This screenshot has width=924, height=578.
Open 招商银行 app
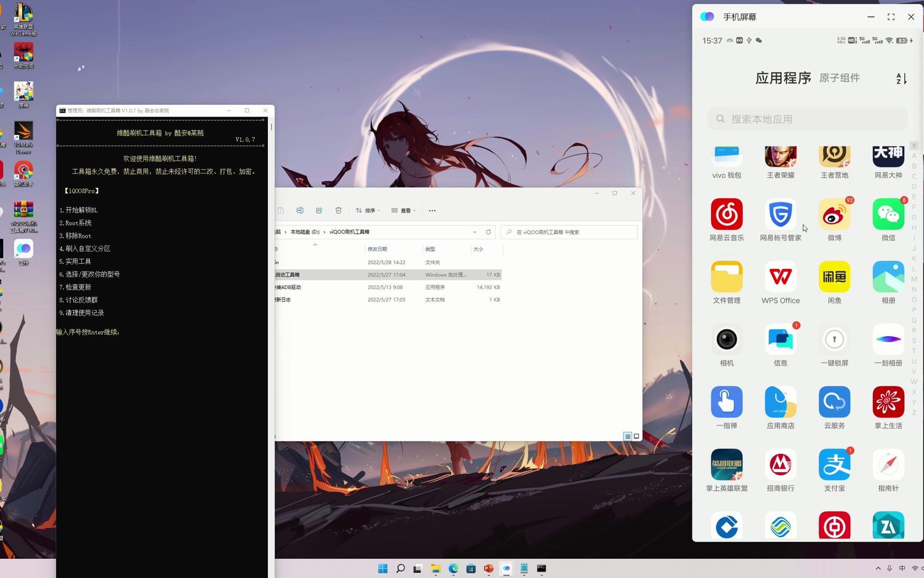[x=781, y=465]
